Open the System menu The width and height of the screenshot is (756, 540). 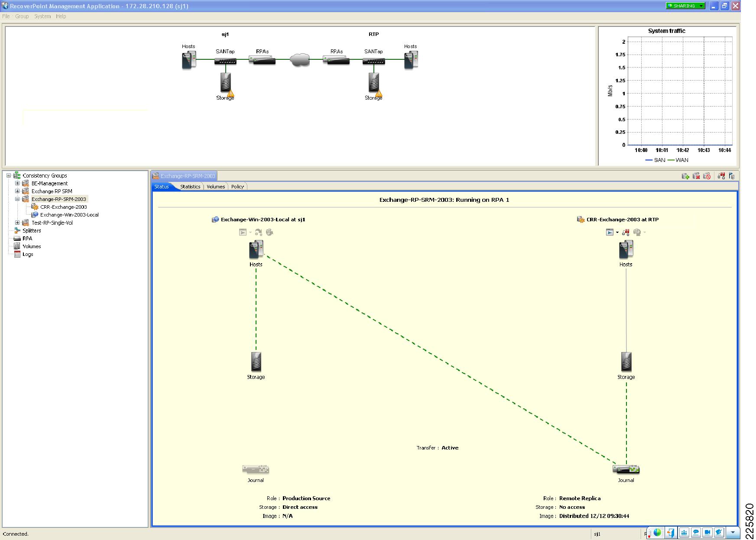(42, 16)
